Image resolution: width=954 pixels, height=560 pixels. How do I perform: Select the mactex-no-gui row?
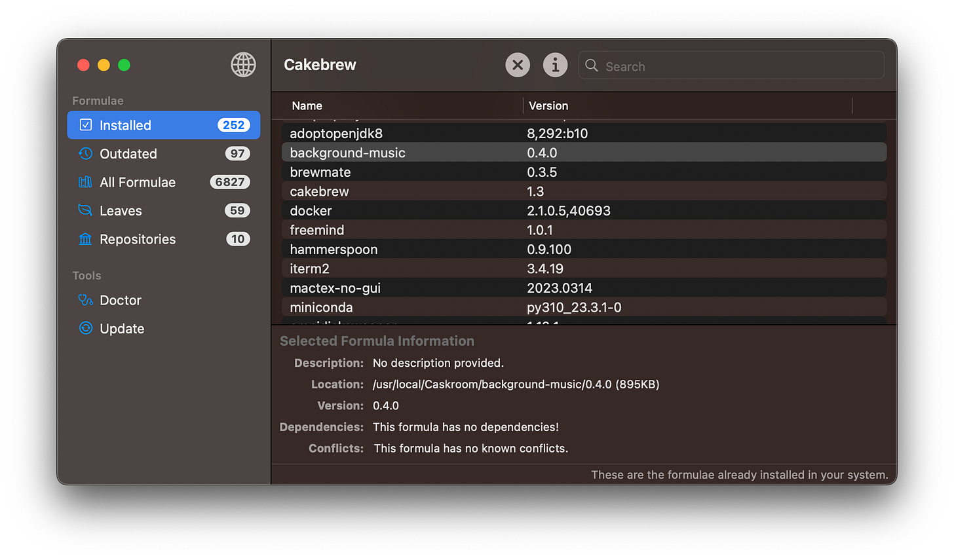(584, 288)
